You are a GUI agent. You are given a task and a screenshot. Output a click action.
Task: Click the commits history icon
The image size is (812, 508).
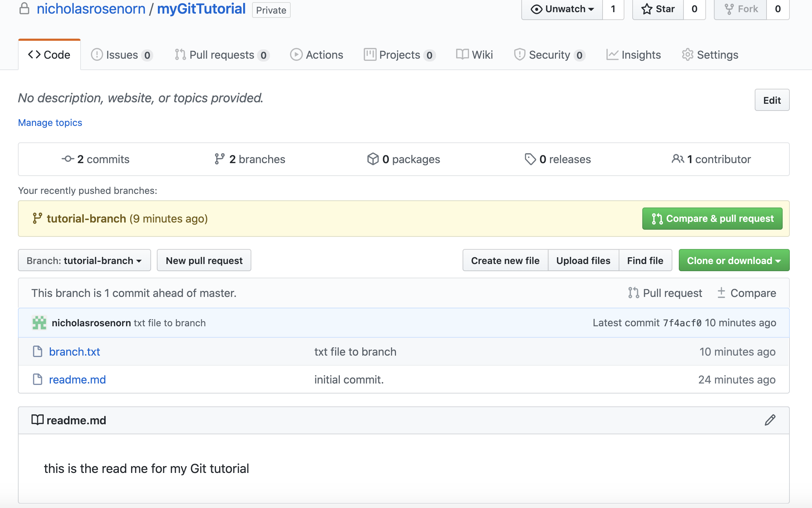pos(68,159)
